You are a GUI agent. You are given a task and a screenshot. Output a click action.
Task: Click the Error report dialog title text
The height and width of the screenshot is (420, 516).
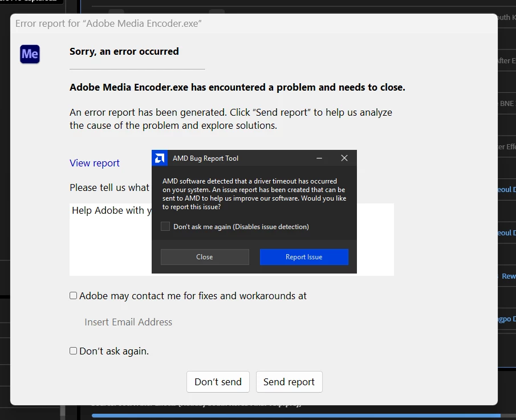pos(108,23)
